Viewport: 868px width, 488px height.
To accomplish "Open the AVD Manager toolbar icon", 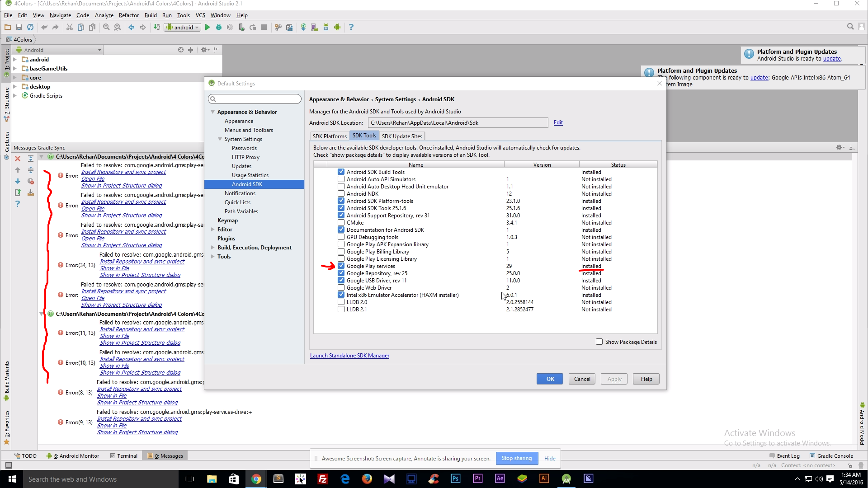I will pyautogui.click(x=314, y=27).
